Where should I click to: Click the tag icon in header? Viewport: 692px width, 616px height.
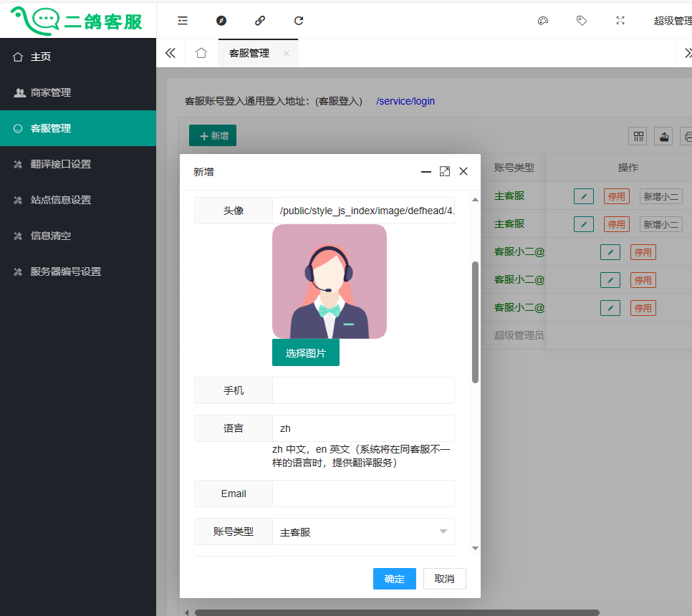pyautogui.click(x=582, y=21)
